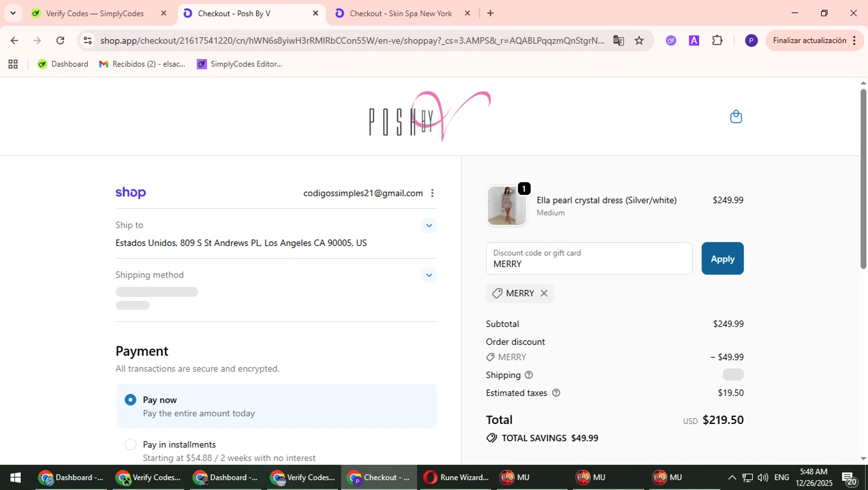View site information icon in address bar
This screenshot has width=868, height=490.
[87, 40]
